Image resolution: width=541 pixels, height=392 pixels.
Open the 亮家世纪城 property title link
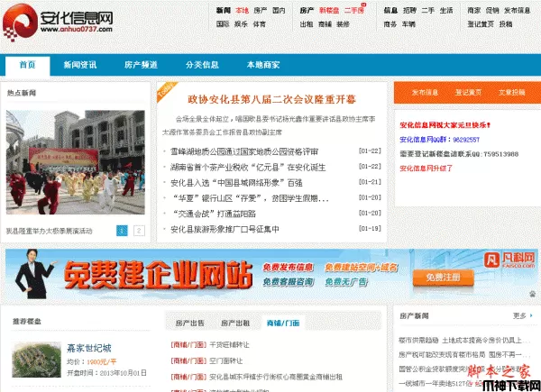(x=89, y=348)
